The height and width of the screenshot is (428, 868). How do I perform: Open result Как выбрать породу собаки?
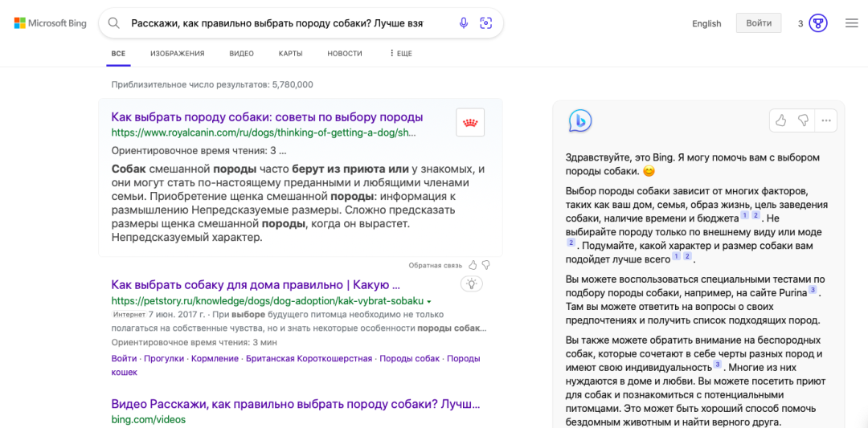click(267, 117)
